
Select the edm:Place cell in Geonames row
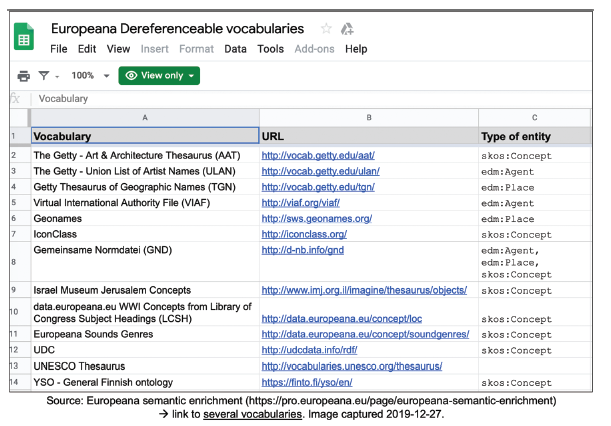pyautogui.click(x=534, y=218)
